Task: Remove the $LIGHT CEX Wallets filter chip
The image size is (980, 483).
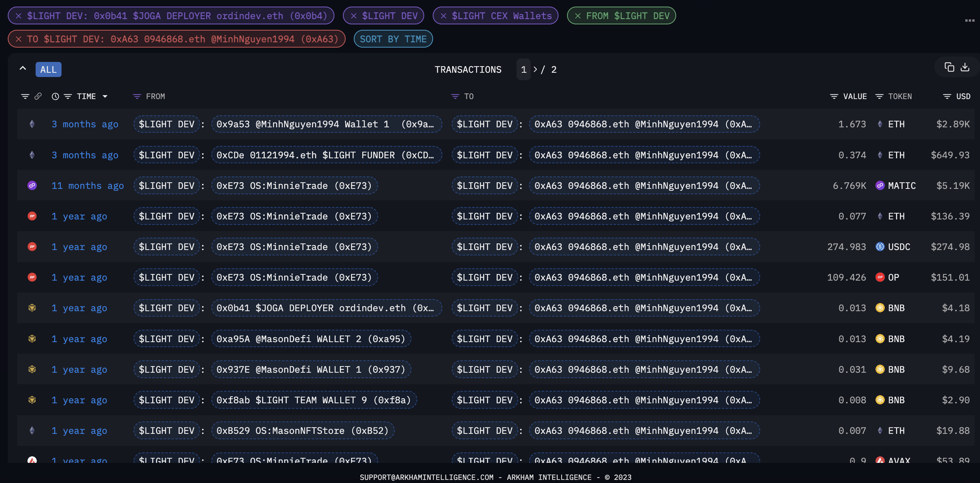Action: pos(444,16)
